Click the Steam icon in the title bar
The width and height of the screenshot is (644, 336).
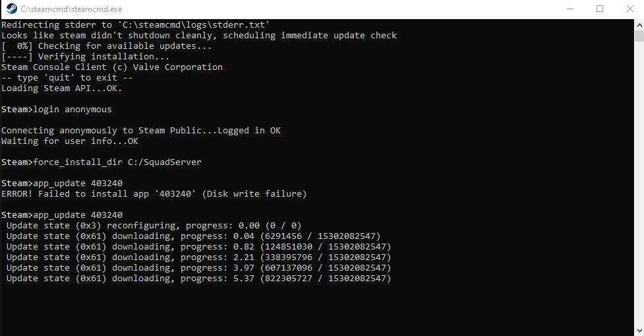click(x=10, y=9)
